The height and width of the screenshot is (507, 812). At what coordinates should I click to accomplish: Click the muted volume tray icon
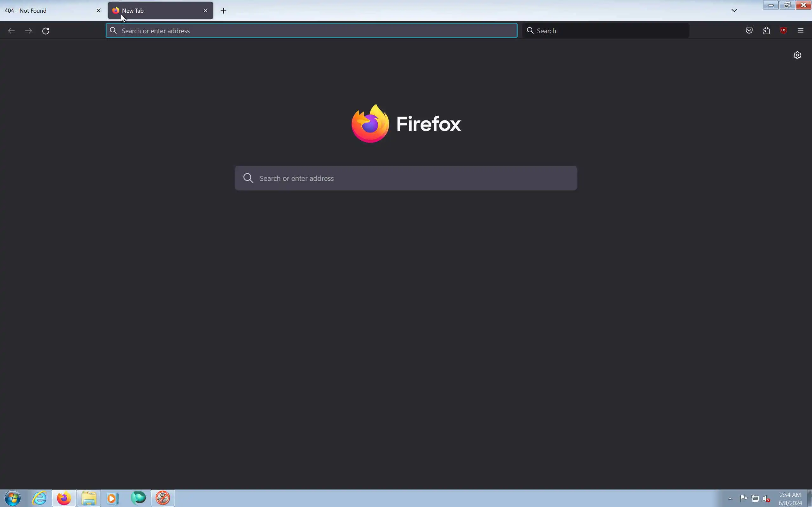tap(767, 499)
